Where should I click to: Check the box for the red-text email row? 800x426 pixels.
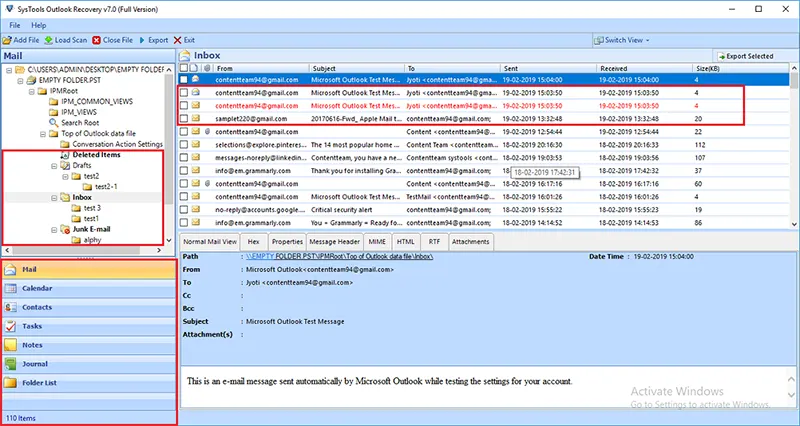click(x=184, y=106)
